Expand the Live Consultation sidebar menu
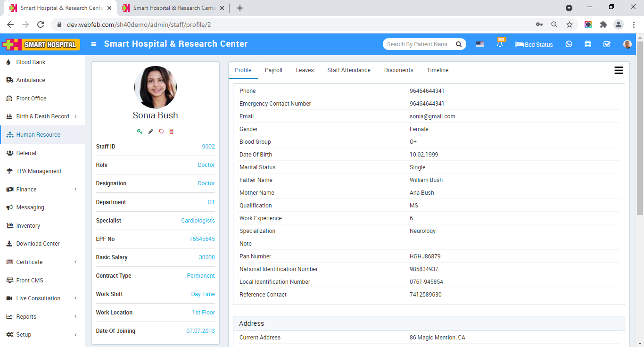The image size is (644, 347). [42, 298]
